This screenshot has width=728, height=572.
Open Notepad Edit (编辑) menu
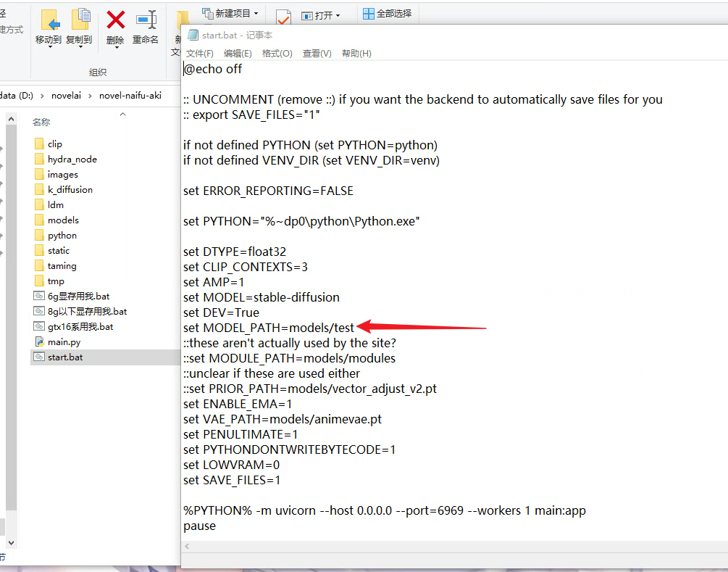[x=238, y=54]
